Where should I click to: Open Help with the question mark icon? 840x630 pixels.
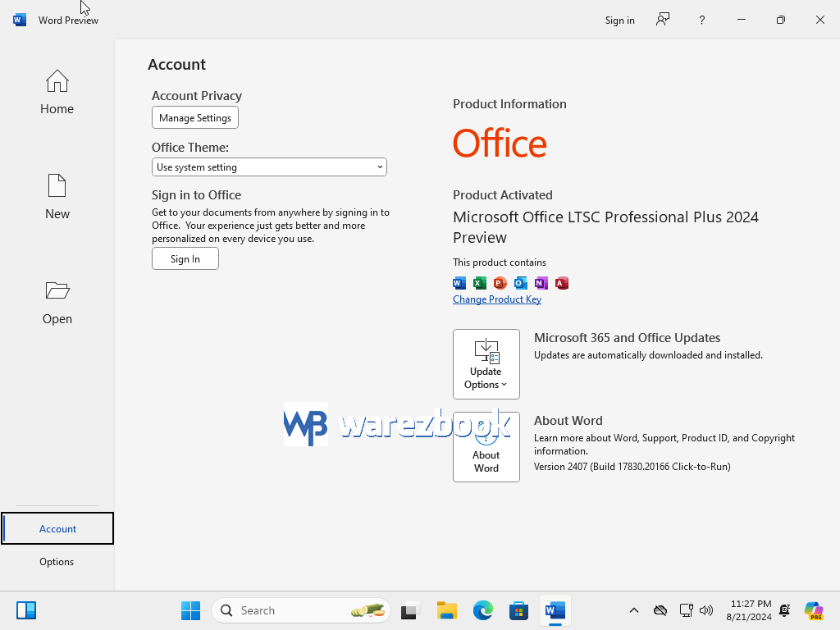[702, 21]
